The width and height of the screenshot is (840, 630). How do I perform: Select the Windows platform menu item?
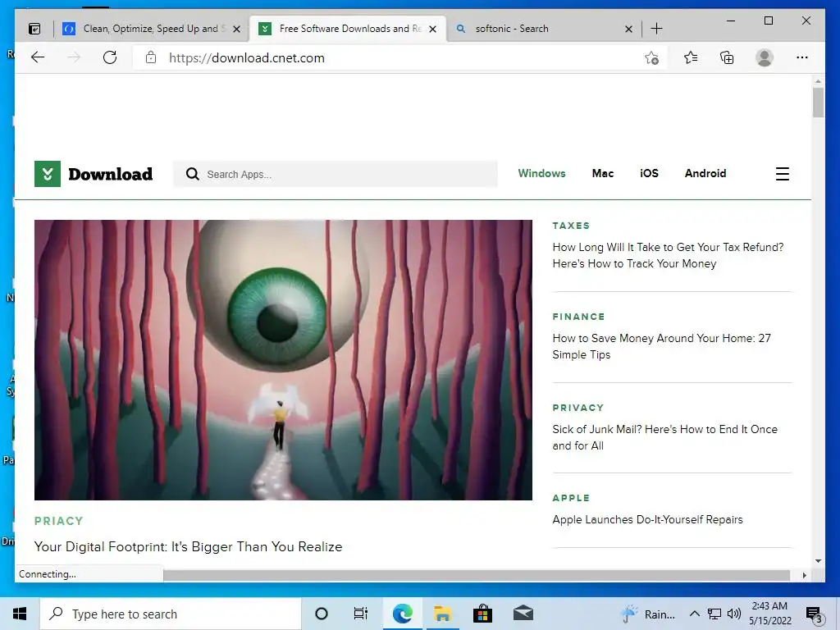(541, 174)
